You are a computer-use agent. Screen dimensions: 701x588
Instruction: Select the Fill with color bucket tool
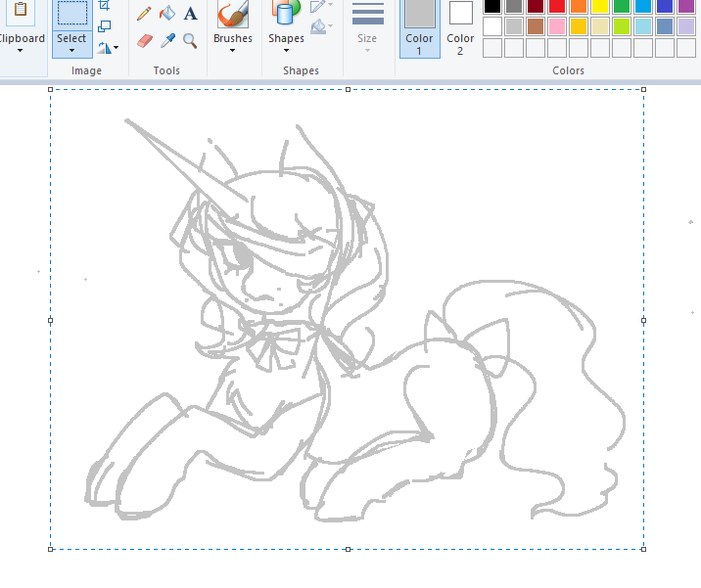(x=167, y=13)
